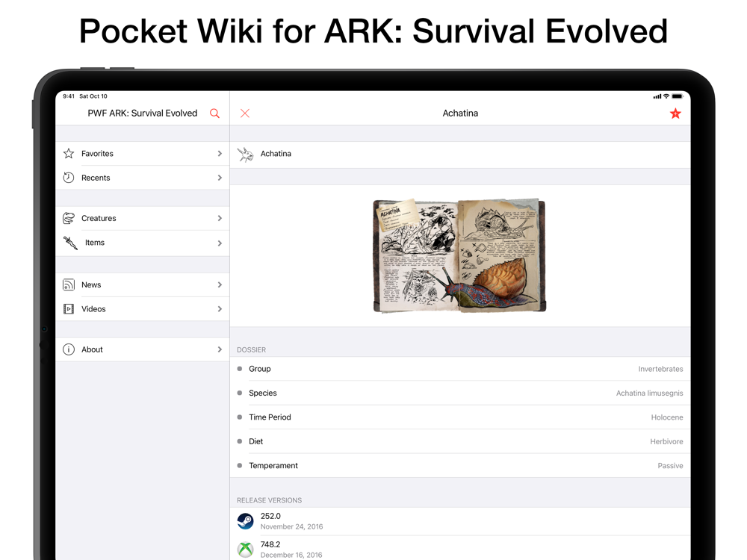Click the DOSSIER section header
The image size is (747, 560).
[252, 350]
